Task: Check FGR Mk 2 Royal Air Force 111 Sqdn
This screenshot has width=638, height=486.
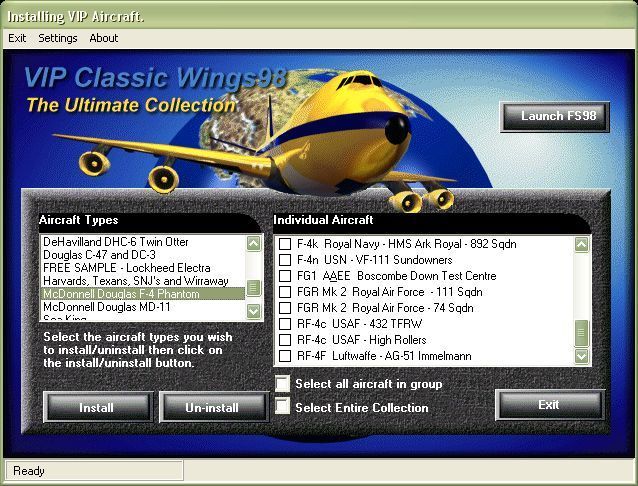Action: 285,292
